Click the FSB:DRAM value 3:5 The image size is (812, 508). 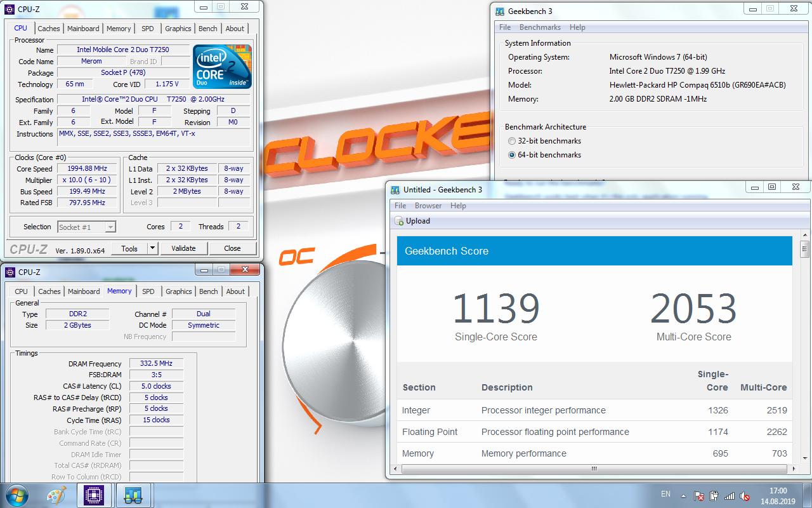point(156,375)
